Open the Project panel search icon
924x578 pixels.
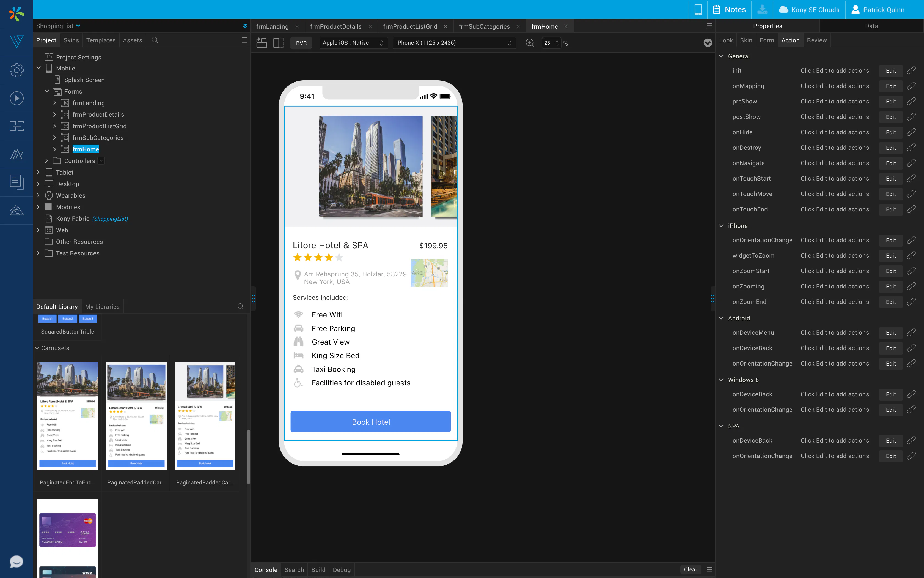click(x=155, y=40)
